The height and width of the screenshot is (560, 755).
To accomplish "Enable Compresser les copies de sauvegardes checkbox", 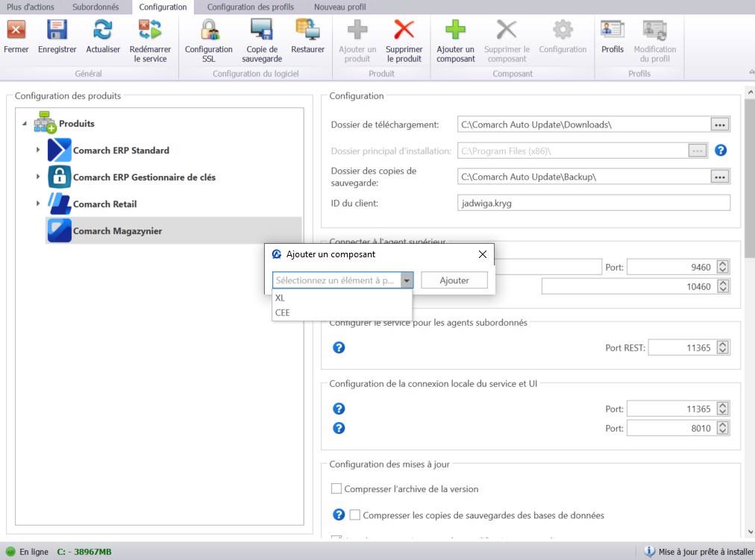I will tap(354, 515).
